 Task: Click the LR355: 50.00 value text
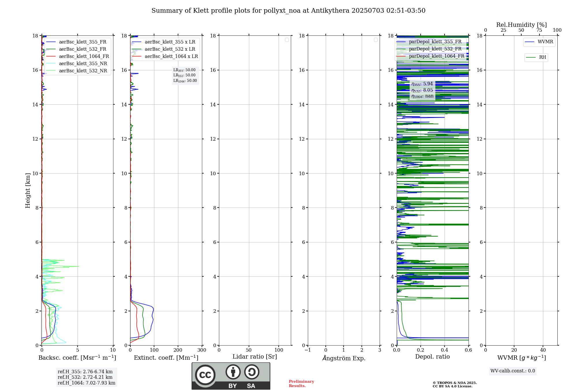184,70
